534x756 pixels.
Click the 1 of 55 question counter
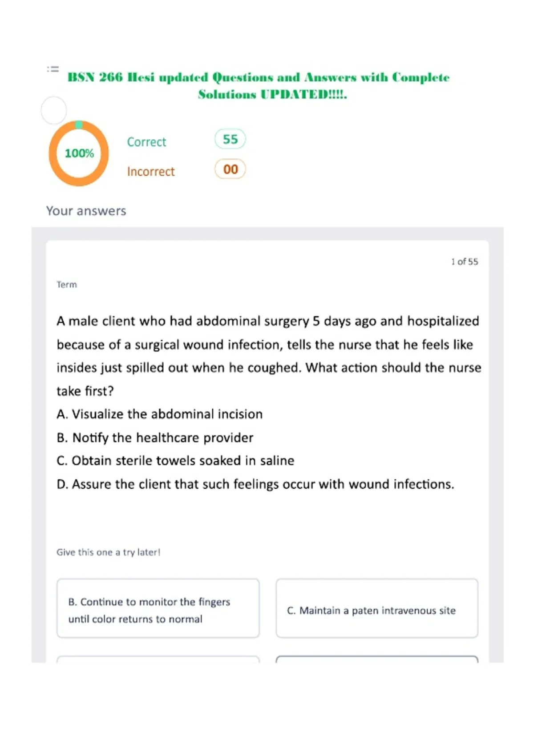[x=465, y=261]
